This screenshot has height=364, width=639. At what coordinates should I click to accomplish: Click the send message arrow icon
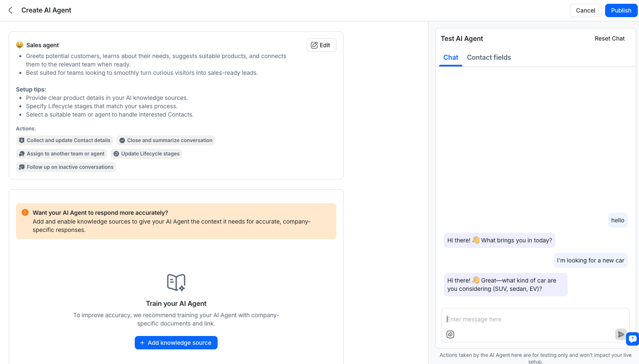coord(621,334)
